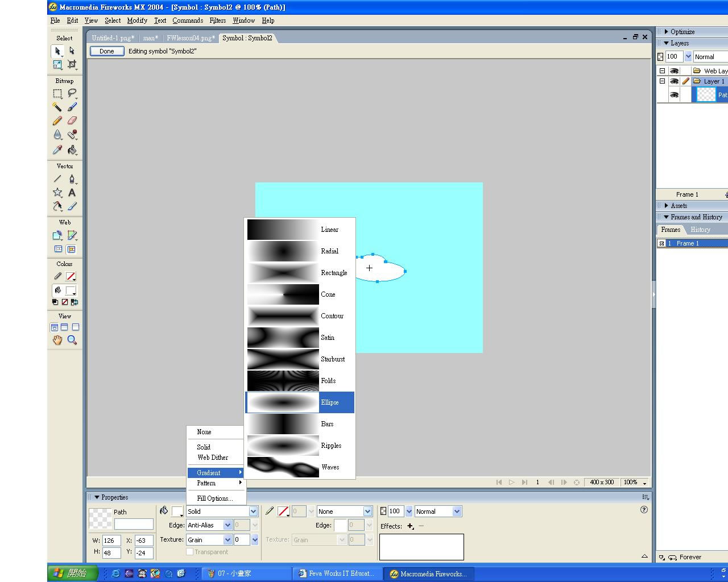The image size is (728, 582).
Task: Hide the Web Layer using eye icon
Action: click(674, 71)
